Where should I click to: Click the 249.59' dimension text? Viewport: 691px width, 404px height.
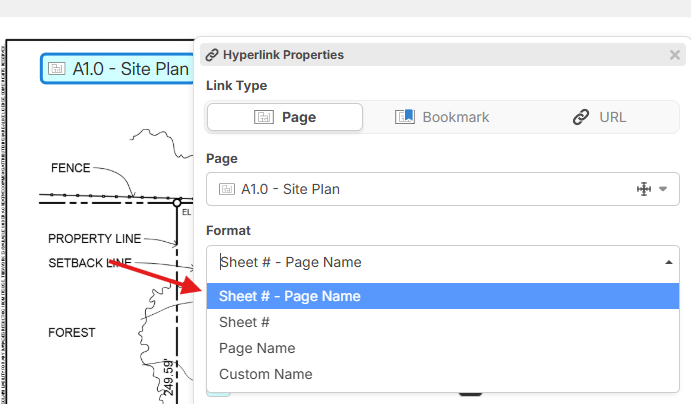(167, 381)
